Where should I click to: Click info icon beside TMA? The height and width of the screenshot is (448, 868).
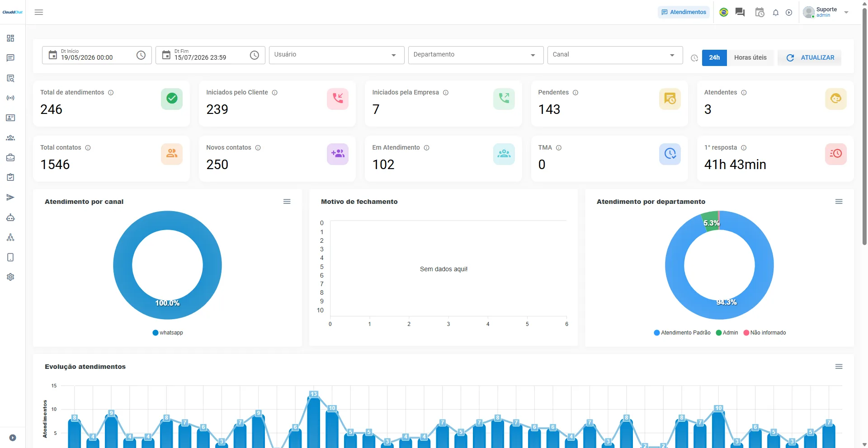coord(559,148)
